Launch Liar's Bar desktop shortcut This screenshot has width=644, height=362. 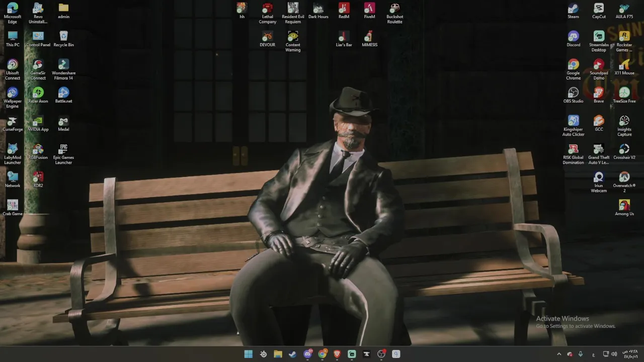tap(344, 39)
